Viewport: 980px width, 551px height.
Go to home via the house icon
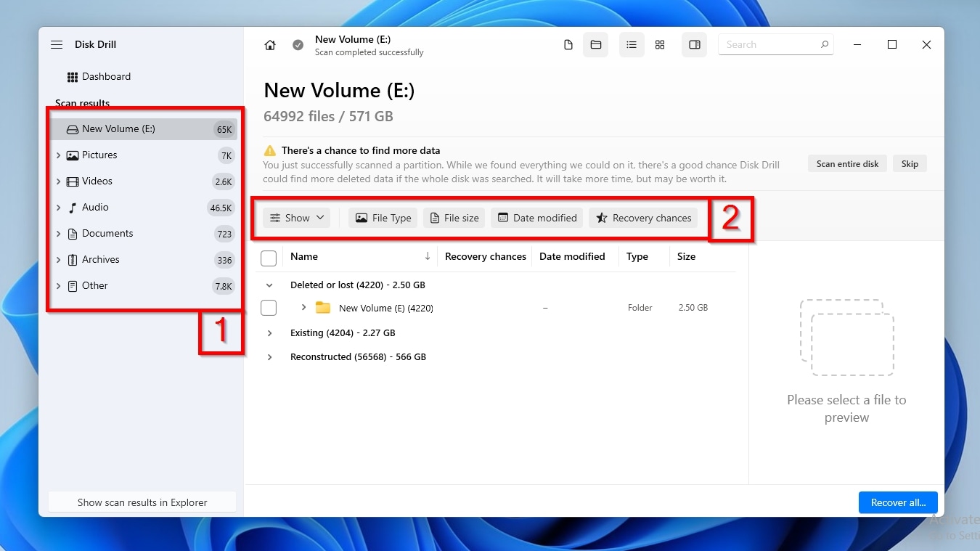pos(270,45)
